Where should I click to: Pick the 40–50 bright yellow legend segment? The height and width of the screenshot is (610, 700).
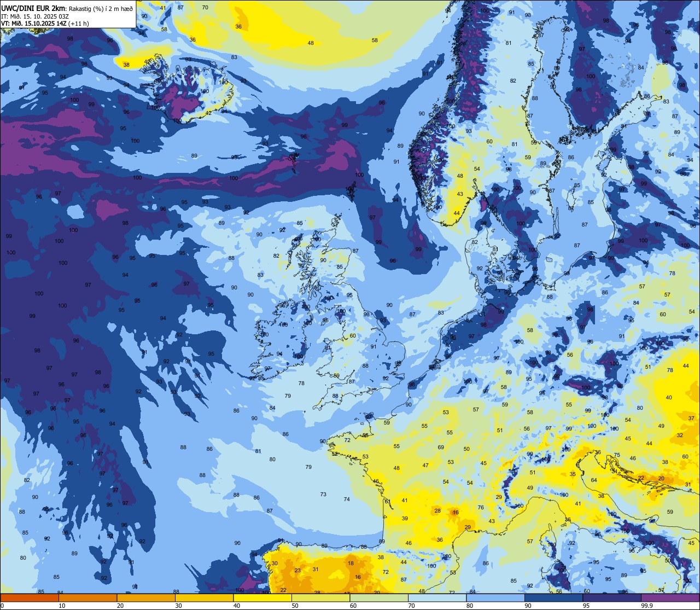click(x=262, y=597)
